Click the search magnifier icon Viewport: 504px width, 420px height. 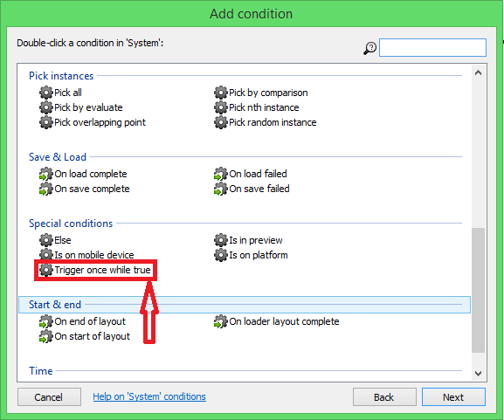pos(370,49)
